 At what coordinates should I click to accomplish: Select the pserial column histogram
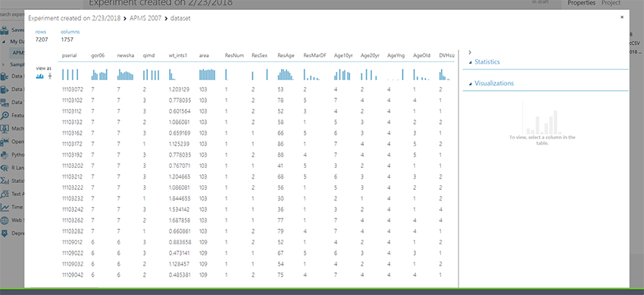70,75
